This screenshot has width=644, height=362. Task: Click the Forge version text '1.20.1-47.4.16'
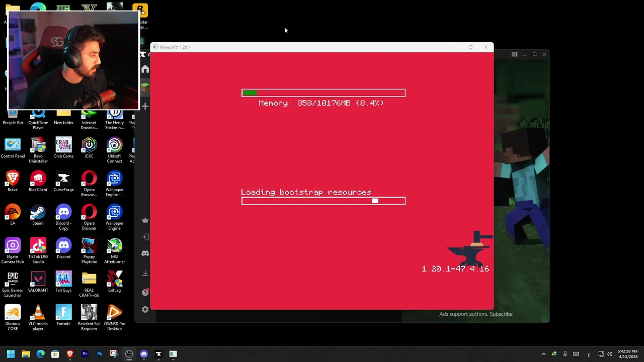pos(455,268)
